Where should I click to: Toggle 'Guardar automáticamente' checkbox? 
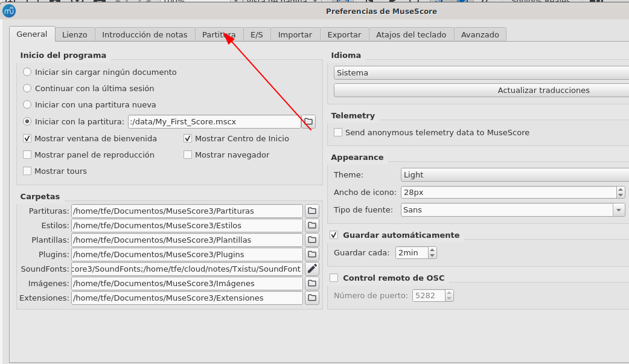pyautogui.click(x=334, y=235)
